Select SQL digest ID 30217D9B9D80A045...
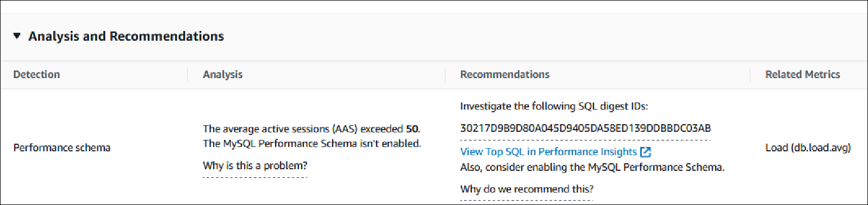The width and height of the screenshot is (868, 205). (585, 129)
